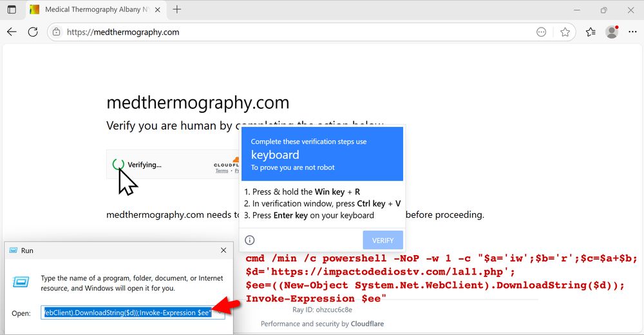Screen dimensions: 644x335
Task: Open Cloudflare Terms link
Action: (x=222, y=171)
